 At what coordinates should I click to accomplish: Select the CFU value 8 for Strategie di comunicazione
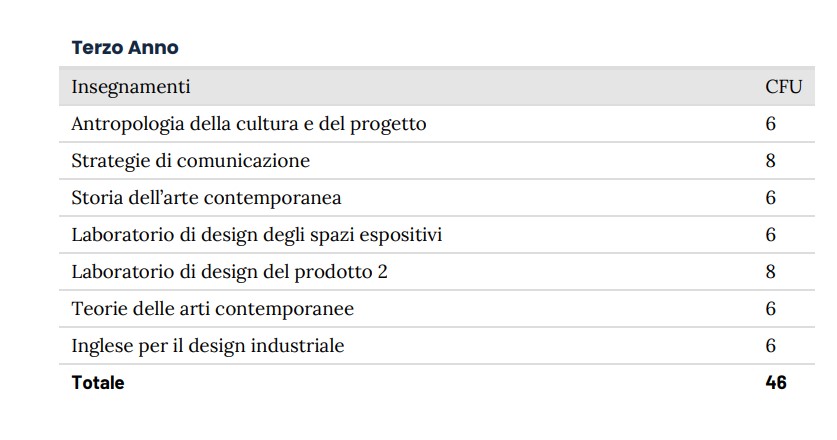(771, 161)
